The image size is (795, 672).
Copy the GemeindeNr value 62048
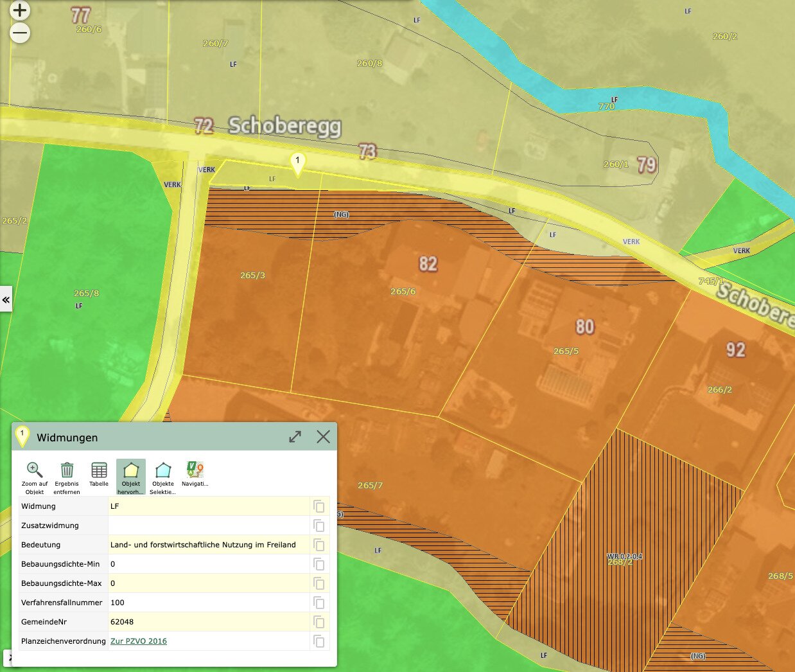[319, 622]
